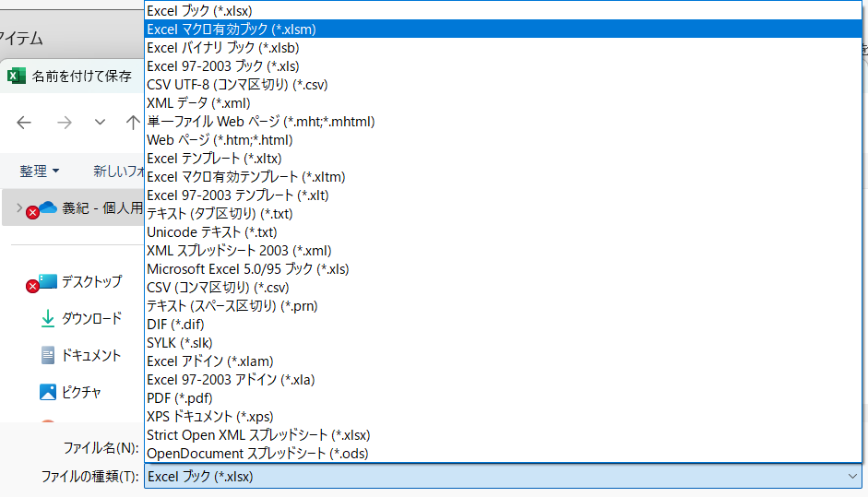Open the 整理 dropdown menu
The image size is (868, 497).
[x=40, y=171]
